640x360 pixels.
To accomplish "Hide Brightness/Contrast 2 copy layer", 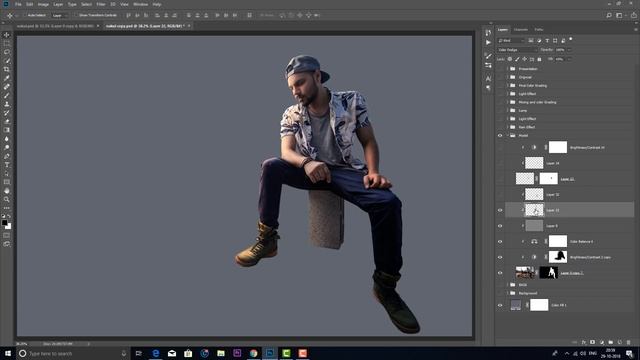I will point(500,257).
